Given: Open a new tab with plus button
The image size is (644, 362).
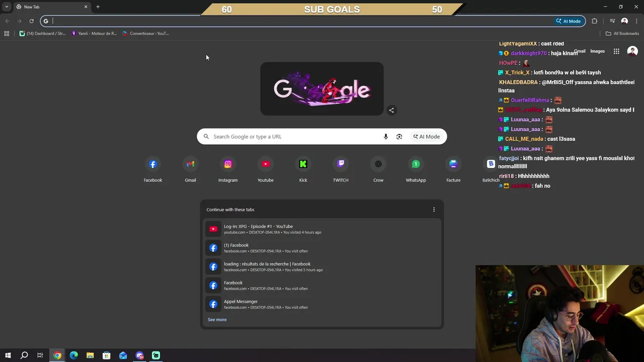Looking at the screenshot, I should [x=98, y=7].
